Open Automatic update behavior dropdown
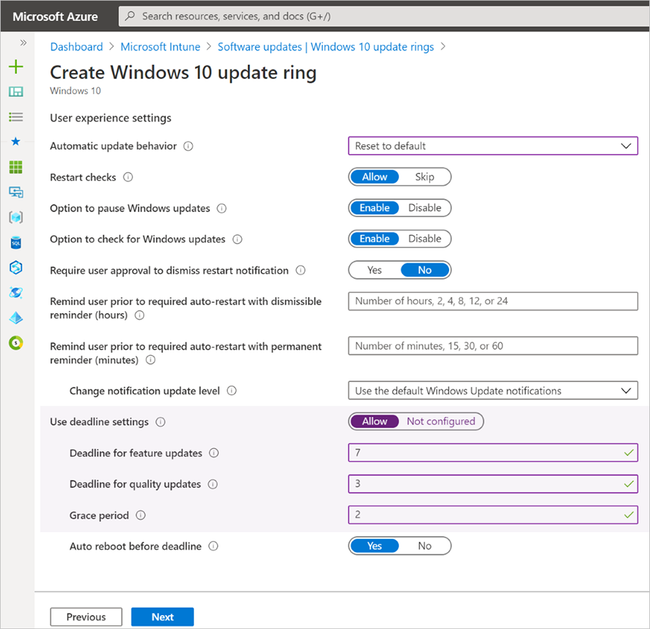The width and height of the screenshot is (650, 629). pyautogui.click(x=493, y=146)
